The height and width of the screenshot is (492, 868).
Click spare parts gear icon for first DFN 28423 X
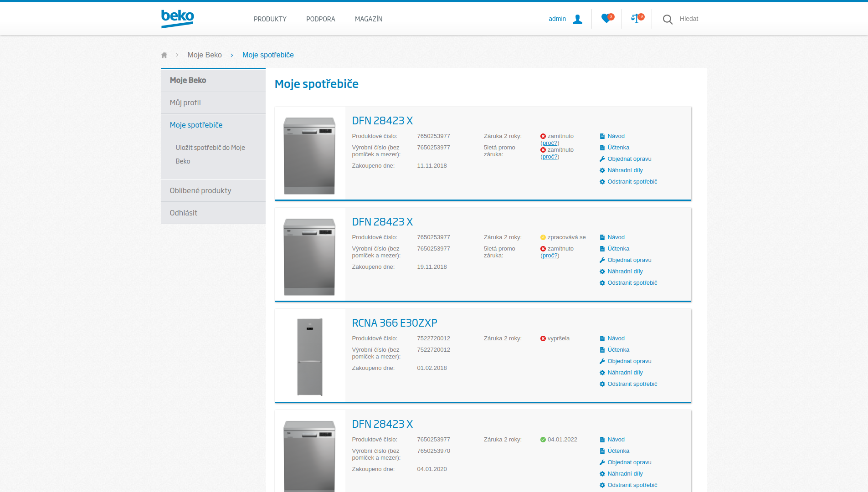pos(602,170)
